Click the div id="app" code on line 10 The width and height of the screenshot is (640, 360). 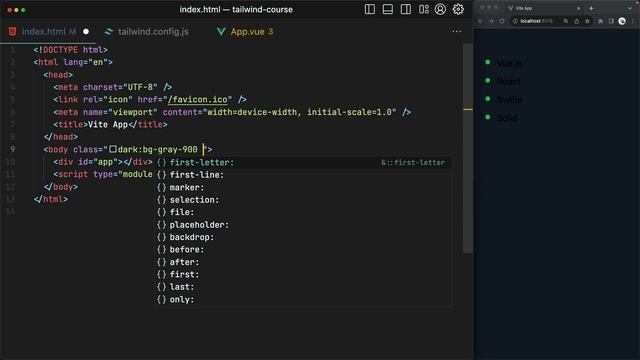(x=103, y=162)
